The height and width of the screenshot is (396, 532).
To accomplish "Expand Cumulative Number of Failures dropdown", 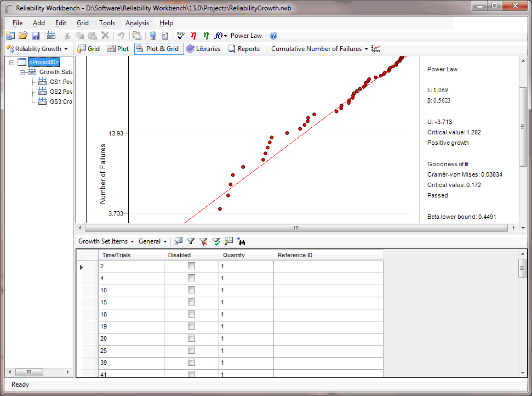I will tap(319, 49).
